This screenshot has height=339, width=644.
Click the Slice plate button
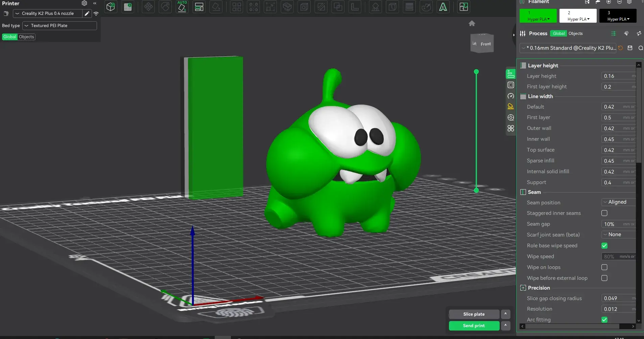coord(474,314)
